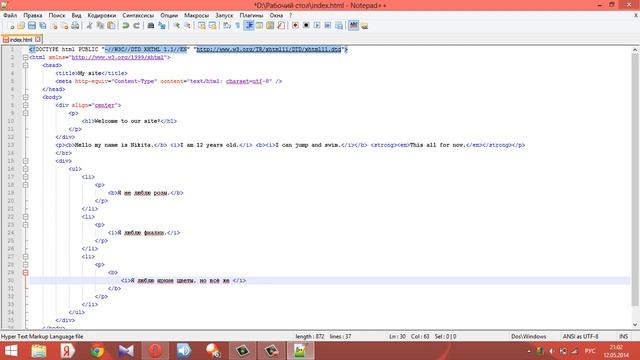This screenshot has width=640, height=360.
Task: Click the Save All toolbar icon
Action: 42,26
